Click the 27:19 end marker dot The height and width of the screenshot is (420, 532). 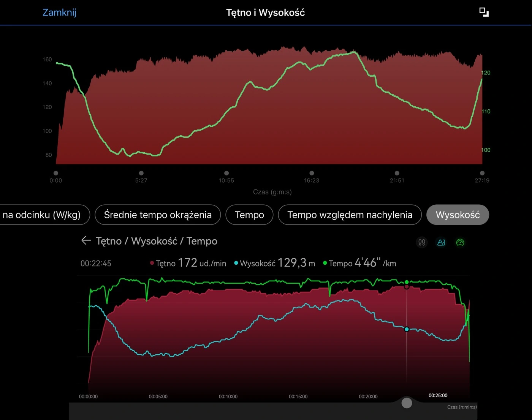(482, 173)
